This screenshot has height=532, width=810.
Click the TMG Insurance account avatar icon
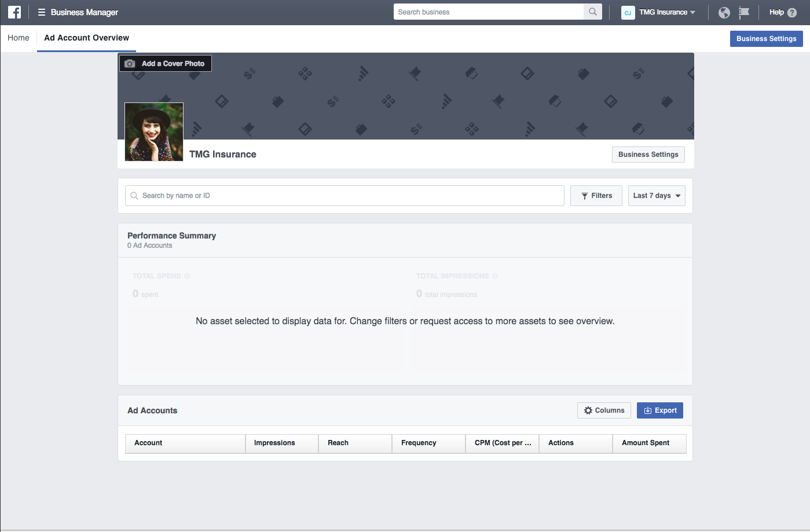pos(628,12)
